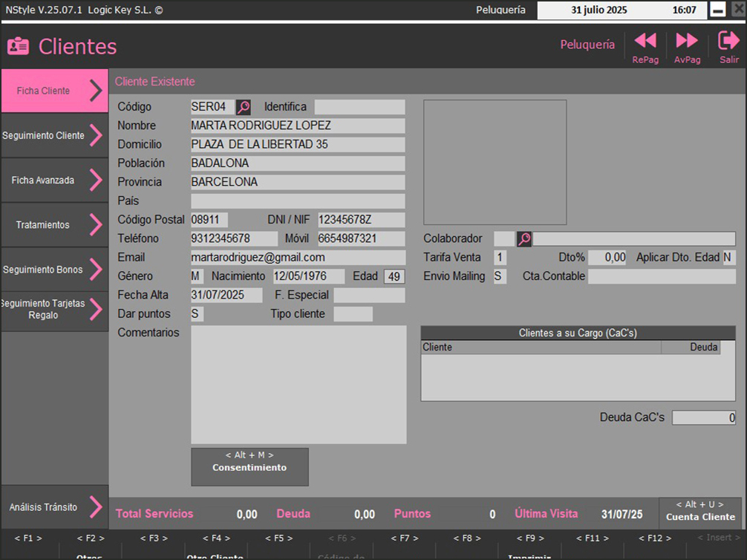The image size is (747, 560).
Task: Click the empty client photo box
Action: [495, 162]
